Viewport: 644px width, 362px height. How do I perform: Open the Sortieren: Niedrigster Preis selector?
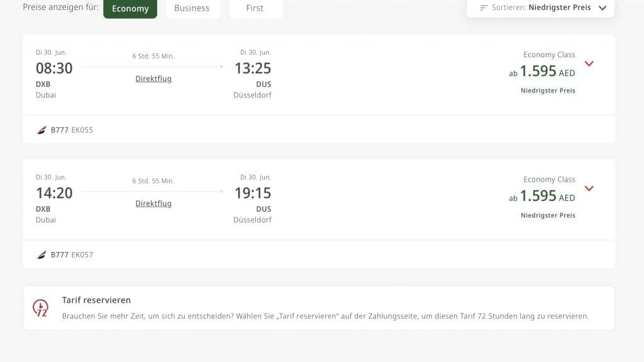pos(540,8)
